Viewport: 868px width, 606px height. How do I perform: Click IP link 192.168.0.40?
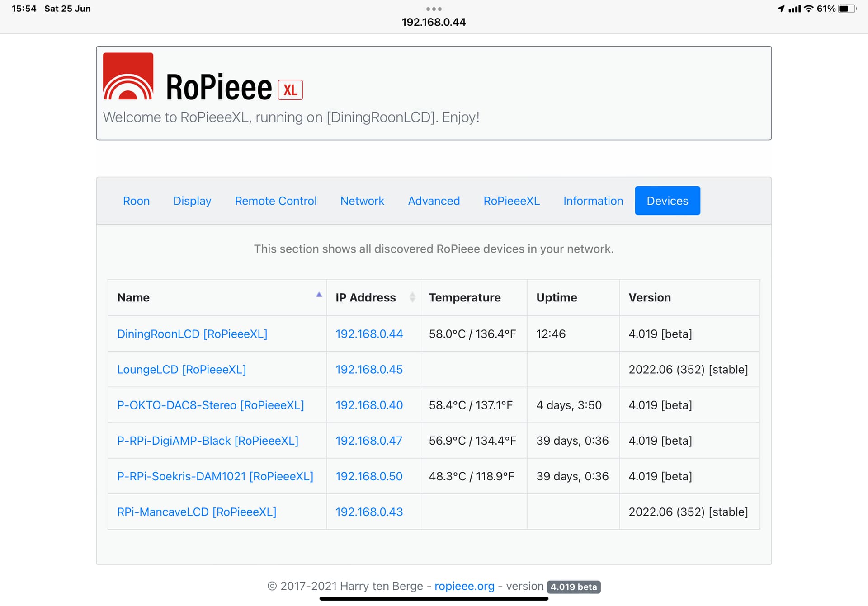(369, 405)
